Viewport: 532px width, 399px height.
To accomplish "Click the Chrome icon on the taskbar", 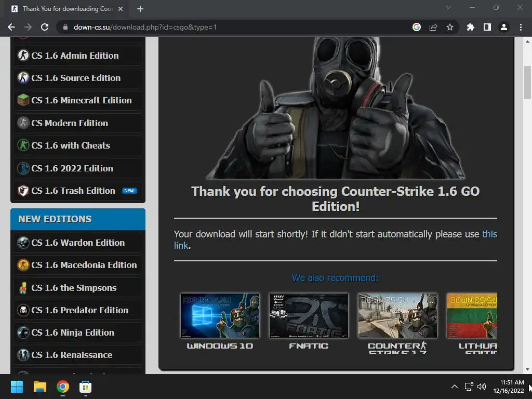I will tap(63, 387).
